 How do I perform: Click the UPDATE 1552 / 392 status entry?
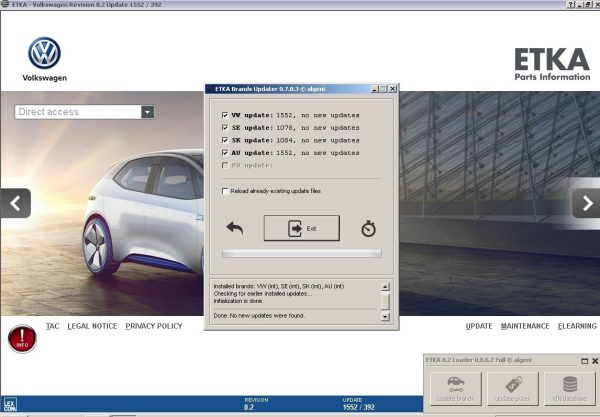click(359, 404)
